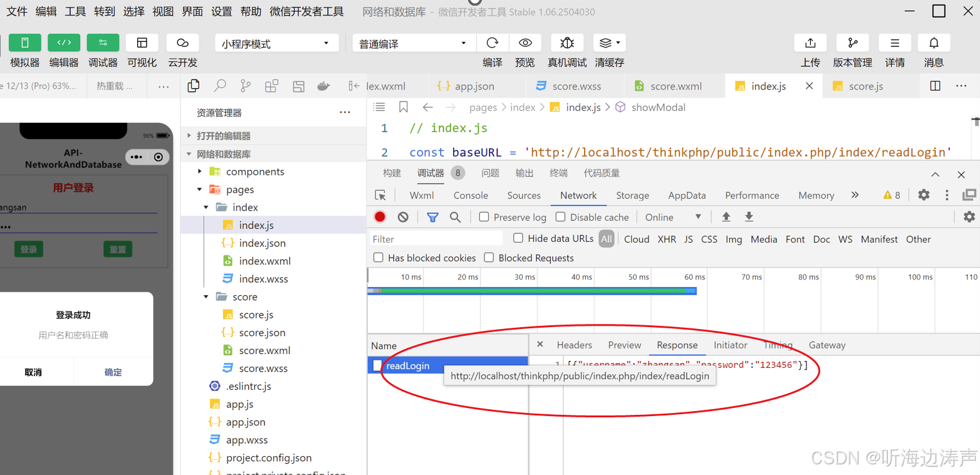Click the search icon in the editor sidebar
Screen dimensions: 980x475
pyautogui.click(x=220, y=86)
